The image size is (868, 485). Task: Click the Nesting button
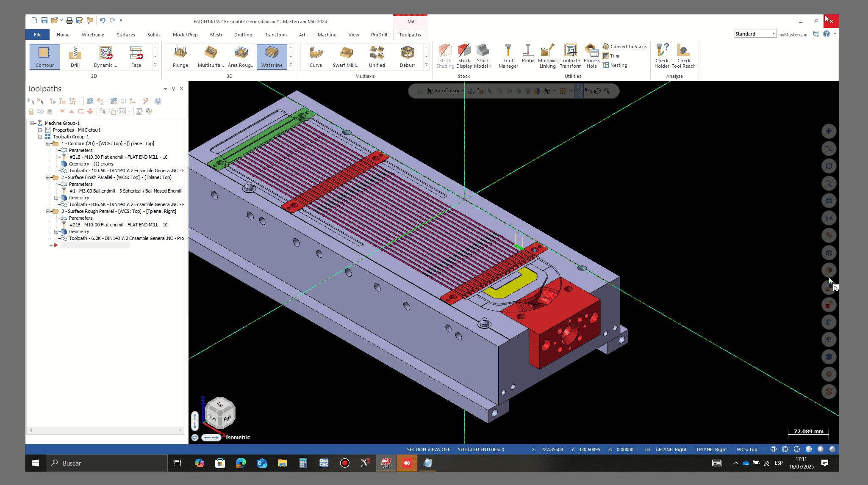[x=615, y=65]
